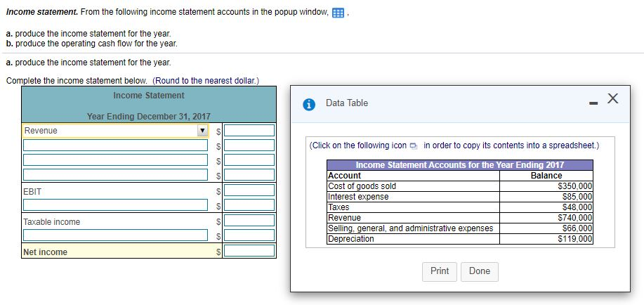
Task: Click the Interest expense cell
Action: coord(413,197)
